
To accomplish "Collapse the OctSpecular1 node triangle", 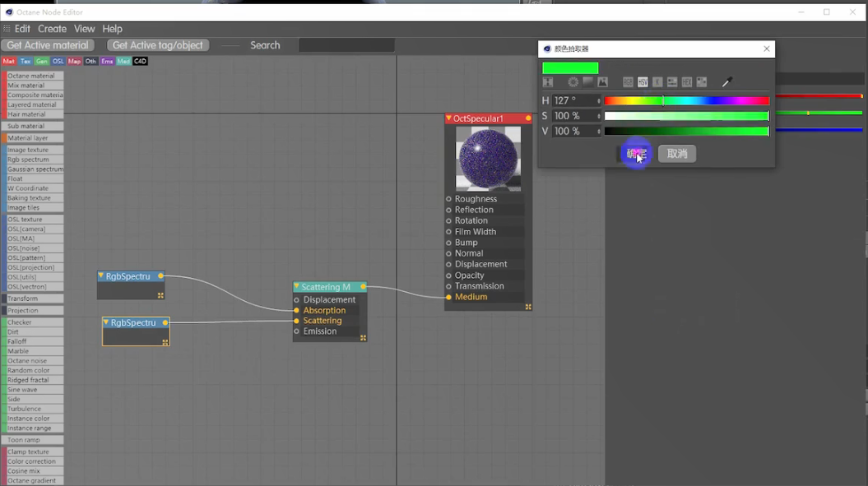I will click(x=449, y=118).
